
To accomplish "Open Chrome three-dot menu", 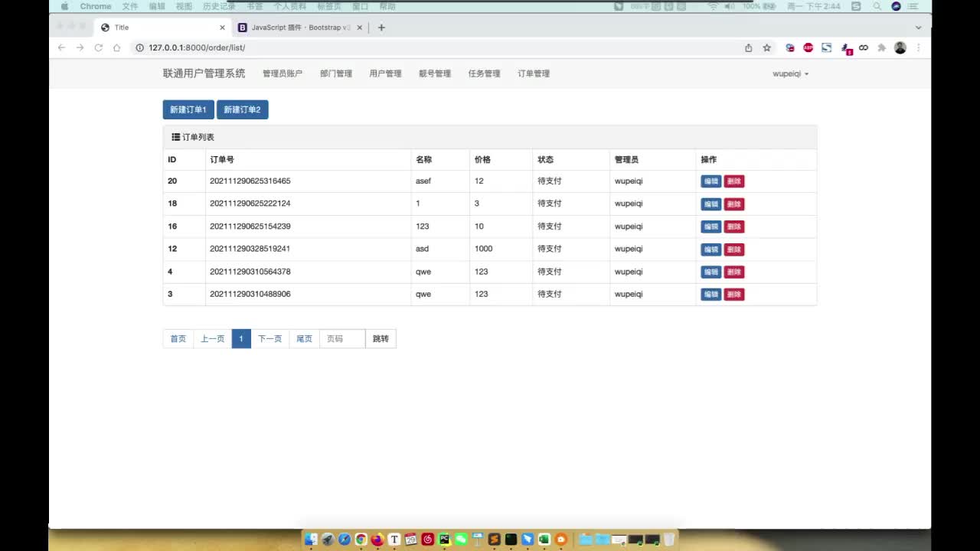I will [x=918, y=47].
